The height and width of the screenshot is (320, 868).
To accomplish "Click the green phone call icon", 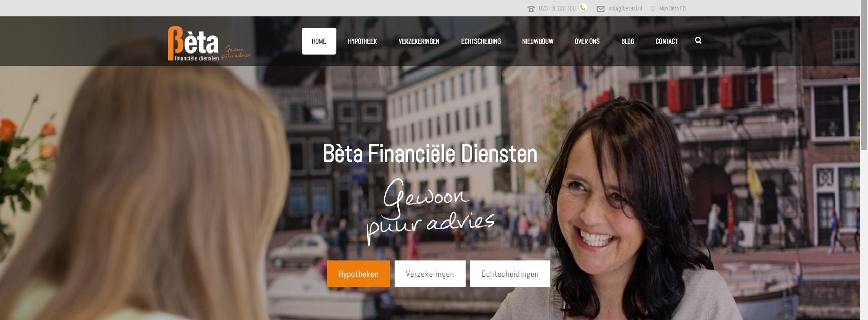I will [x=583, y=8].
